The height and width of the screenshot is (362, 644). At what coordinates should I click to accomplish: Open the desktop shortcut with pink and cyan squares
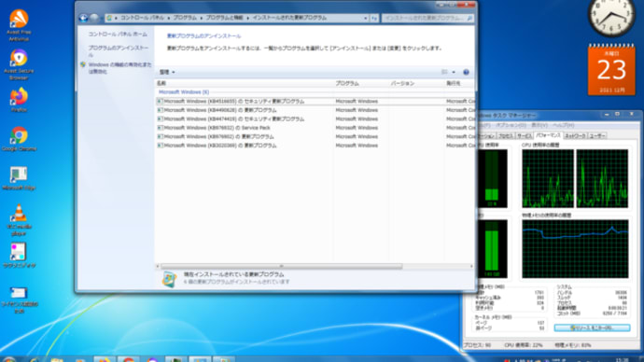19,256
